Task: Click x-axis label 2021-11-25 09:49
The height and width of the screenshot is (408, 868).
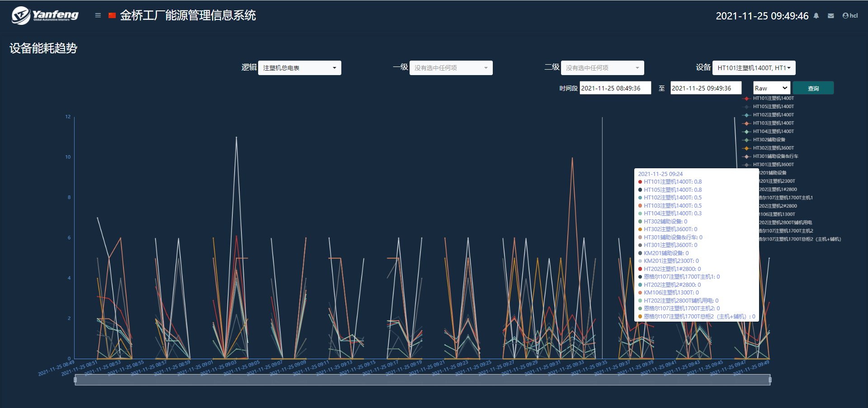Action: point(751,368)
